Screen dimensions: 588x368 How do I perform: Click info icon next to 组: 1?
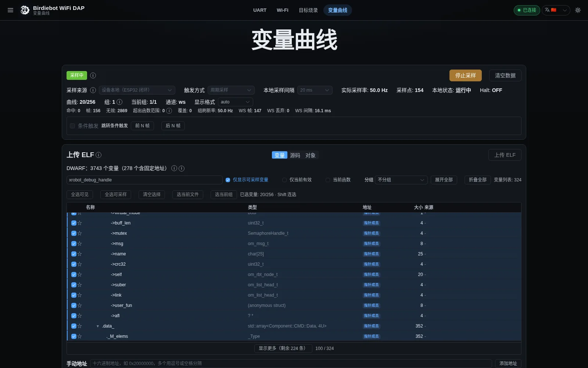click(119, 102)
